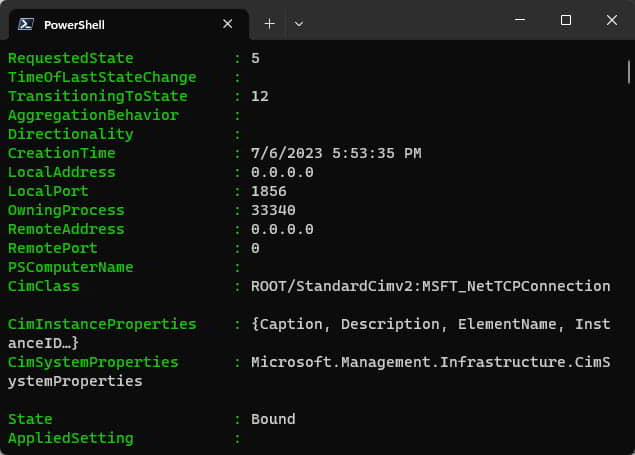Click the LocalPort value 1856
The height and width of the screenshot is (455, 635).
(x=268, y=191)
